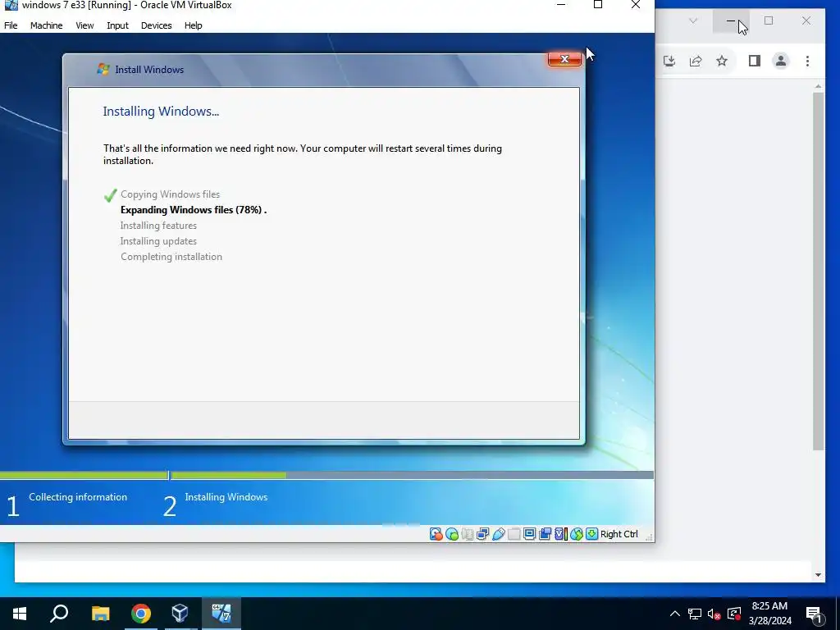Click the green checkmark beside Copying Windows files

(111, 195)
